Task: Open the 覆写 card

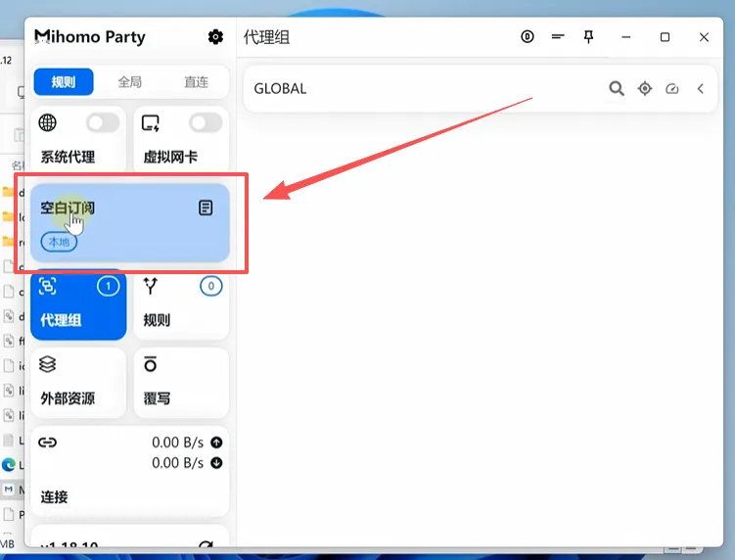Action: [x=181, y=382]
